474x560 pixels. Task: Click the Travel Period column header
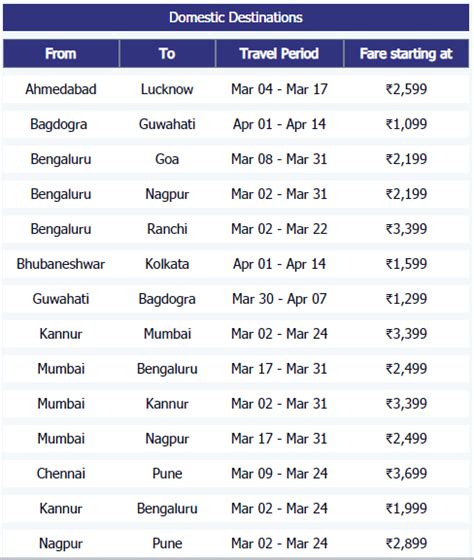(279, 54)
